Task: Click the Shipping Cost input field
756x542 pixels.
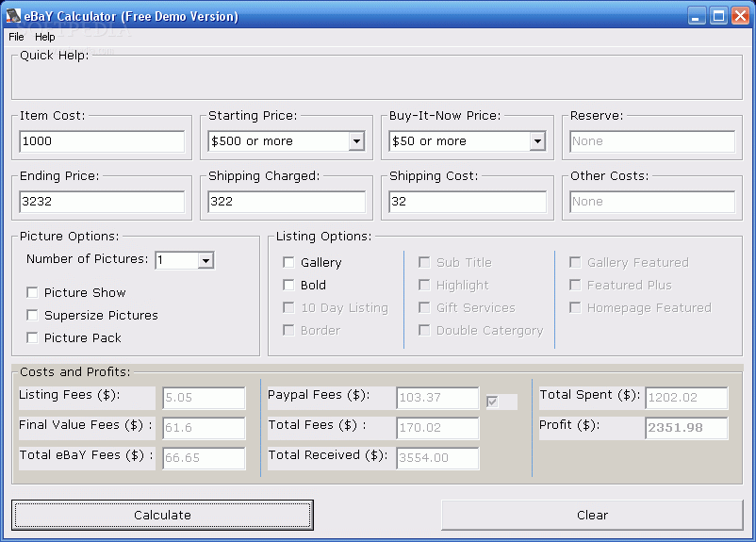Action: coord(468,202)
